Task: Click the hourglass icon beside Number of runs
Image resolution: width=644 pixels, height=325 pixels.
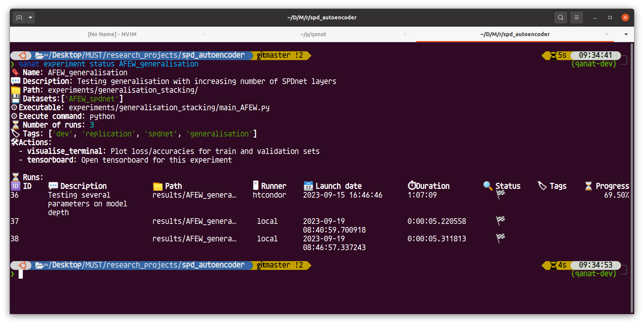Action: (x=15, y=125)
